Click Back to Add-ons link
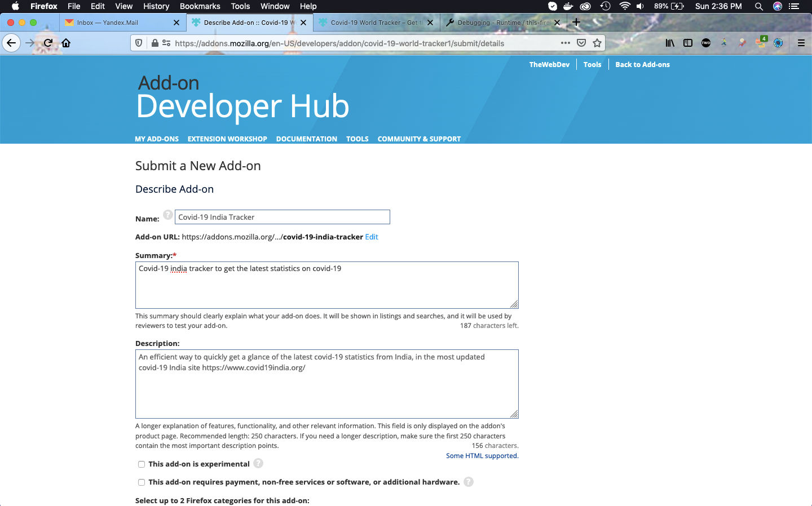This screenshot has height=506, width=812. tap(642, 65)
